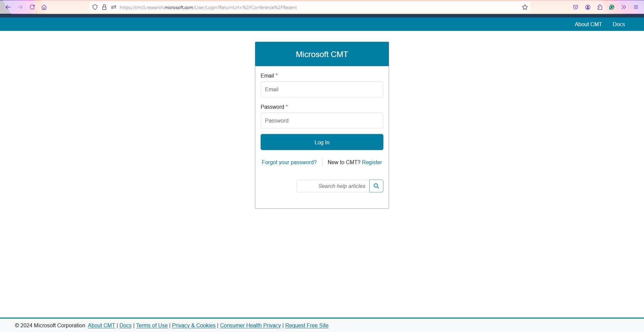Image resolution: width=644 pixels, height=332 pixels.
Task: Select the URL in address bar
Action: [x=208, y=7]
